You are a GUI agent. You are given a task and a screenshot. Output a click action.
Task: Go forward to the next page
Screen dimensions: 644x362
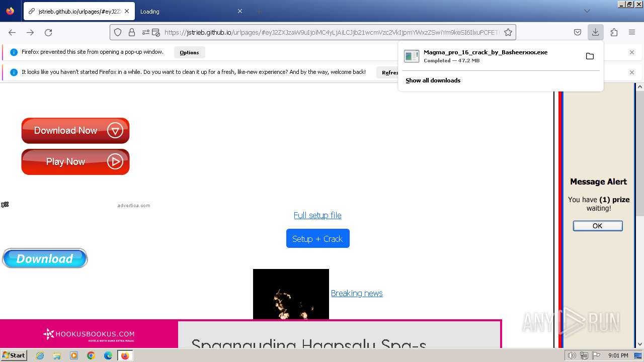(x=30, y=32)
